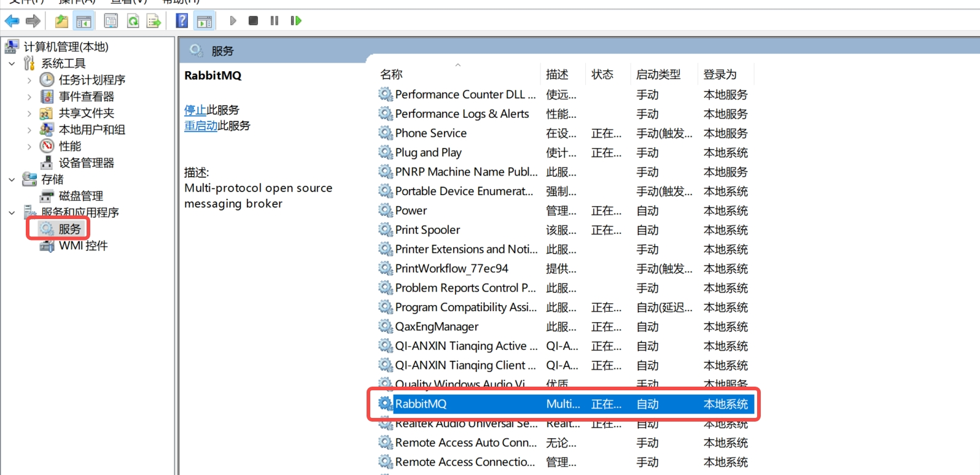The image size is (980, 475).
Task: Click the 本地用户和组 icon
Action: click(x=47, y=129)
